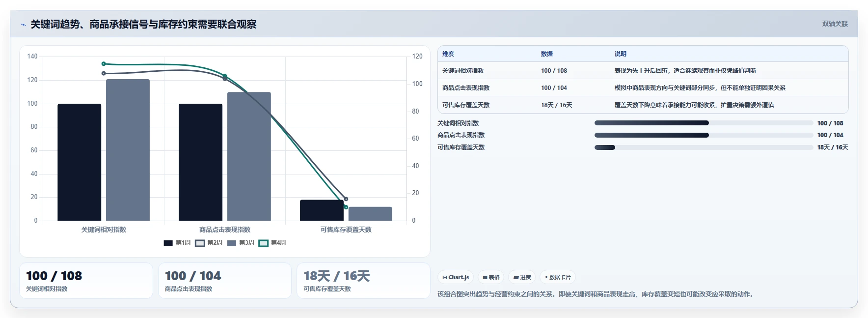This screenshot has width=868, height=318.
Task: Click the 说明 table column header
Action: pos(621,54)
